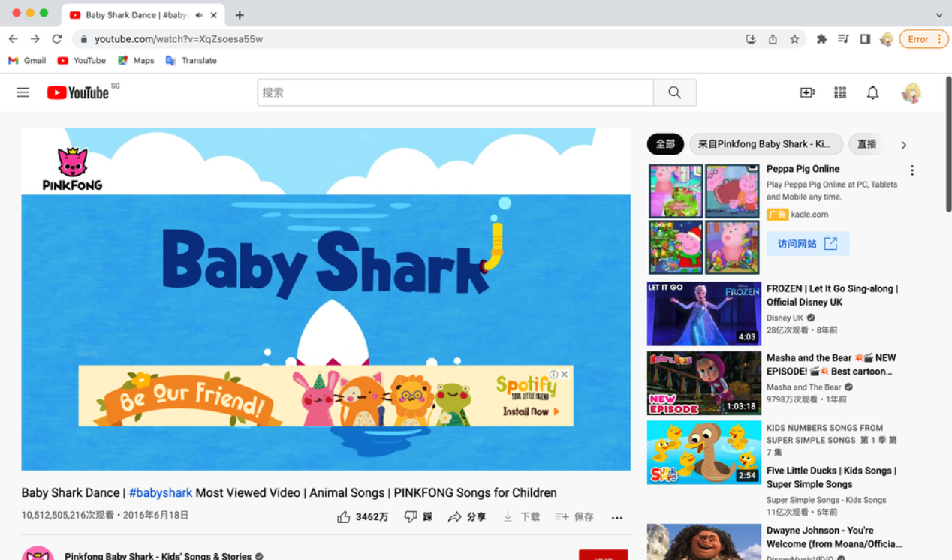Open the Maps bookmark

[x=136, y=60]
